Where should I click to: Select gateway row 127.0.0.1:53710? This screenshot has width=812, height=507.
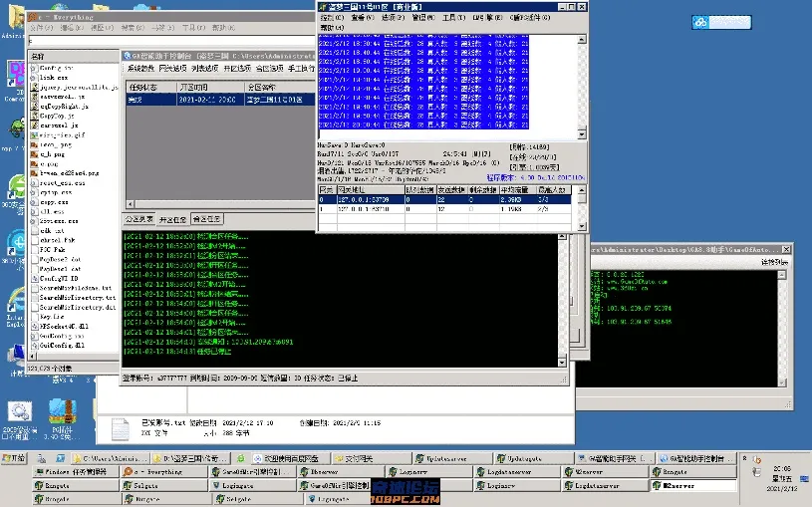pos(444,209)
